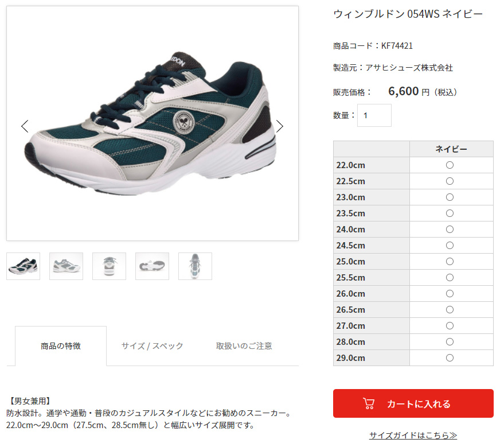This screenshot has width=504, height=443.
Task: Select the 22.0cm size radio button
Action: click(450, 165)
